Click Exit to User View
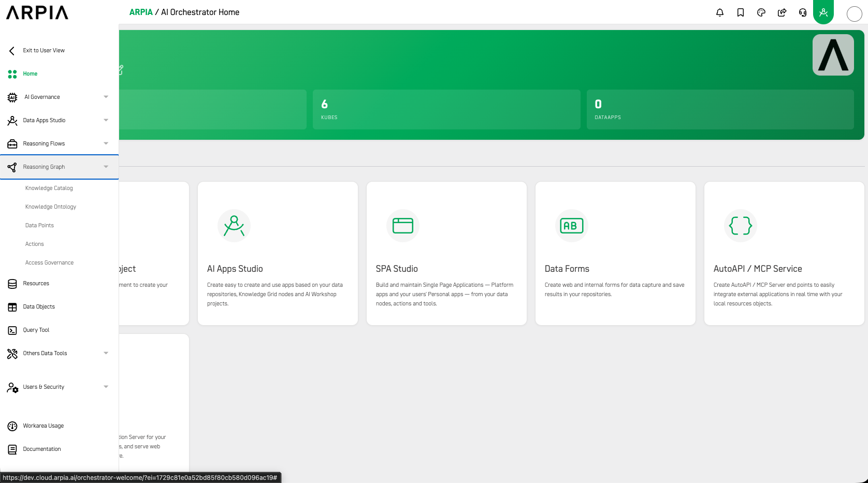 [x=44, y=50]
